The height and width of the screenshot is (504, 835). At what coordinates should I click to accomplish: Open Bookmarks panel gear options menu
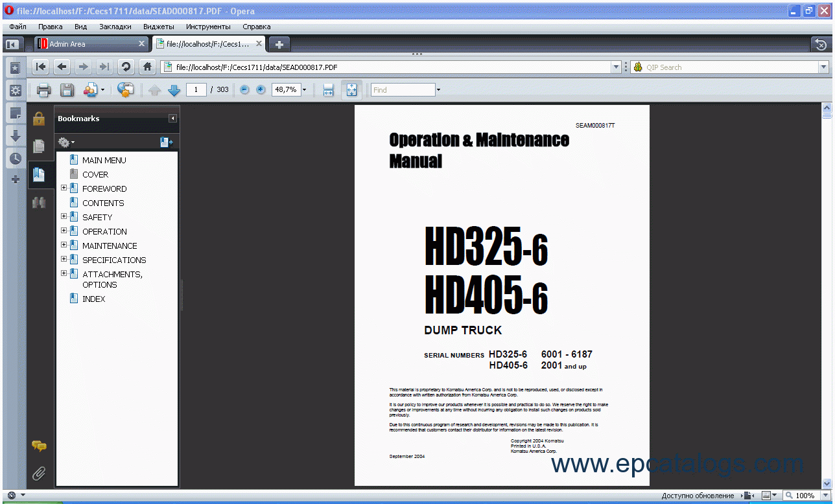pos(66,143)
